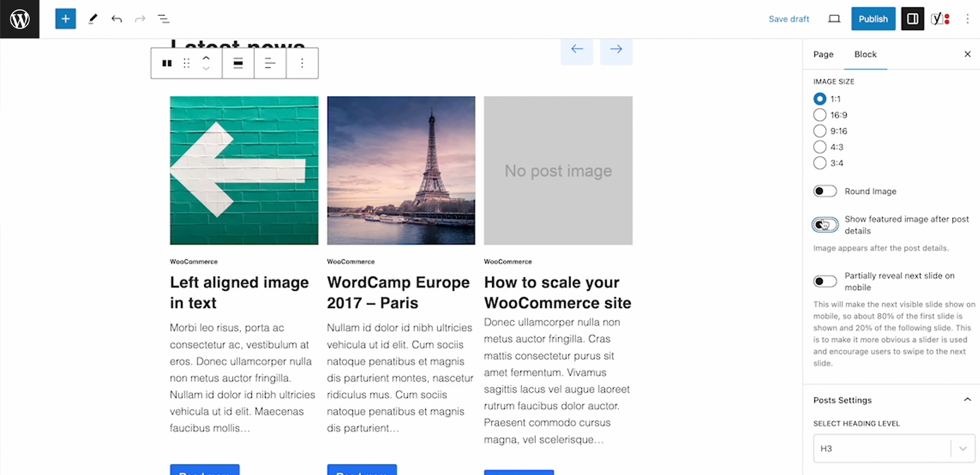Screen dimensions: 980x475
Task: Select the Tools pencil icon
Action: (93, 19)
